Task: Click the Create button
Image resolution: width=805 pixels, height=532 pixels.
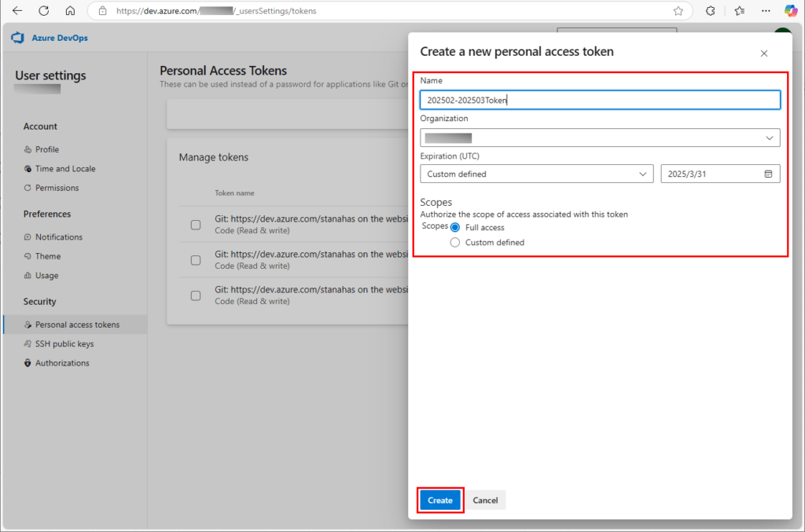Action: [x=440, y=500]
